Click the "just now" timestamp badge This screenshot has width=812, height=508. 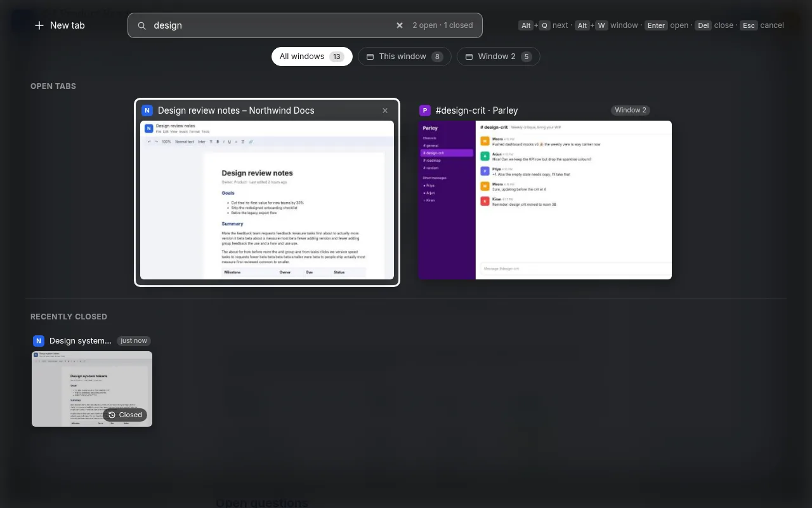pyautogui.click(x=134, y=341)
